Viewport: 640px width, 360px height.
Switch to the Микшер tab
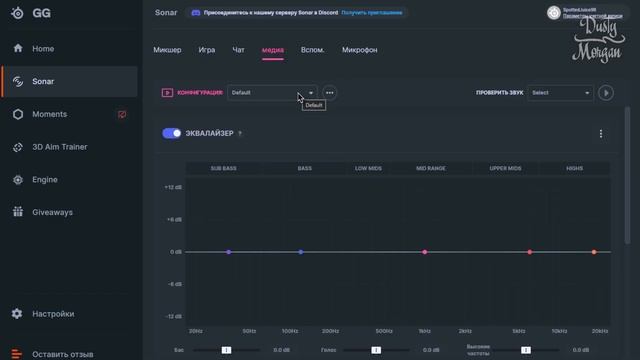click(x=167, y=50)
